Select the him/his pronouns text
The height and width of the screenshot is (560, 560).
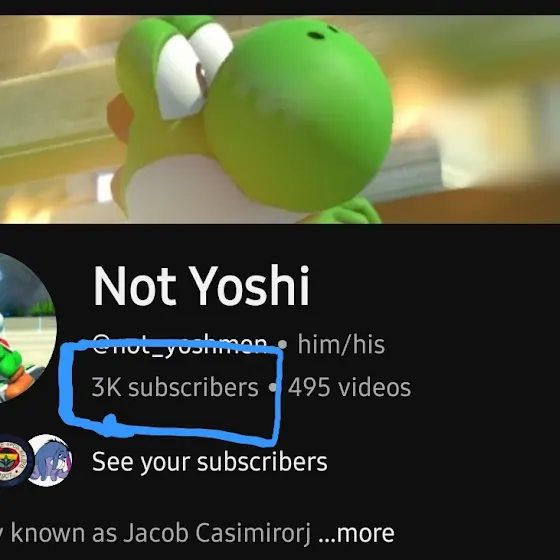(341, 345)
